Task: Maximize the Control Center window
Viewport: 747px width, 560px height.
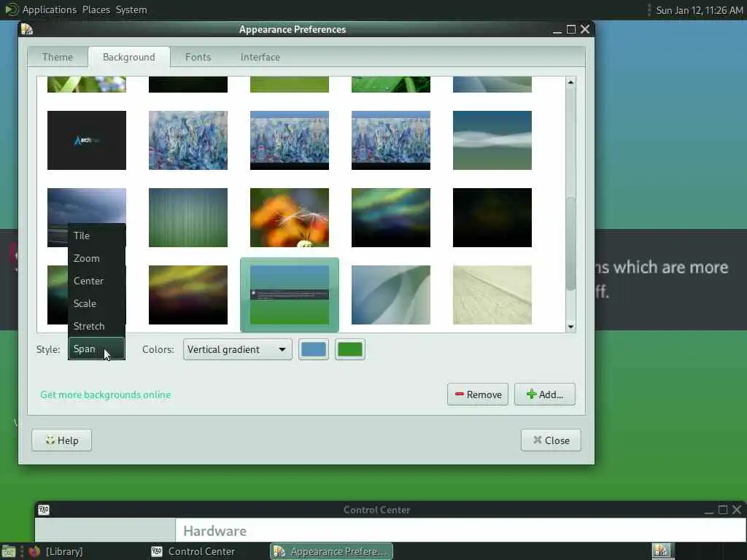Action: click(723, 510)
